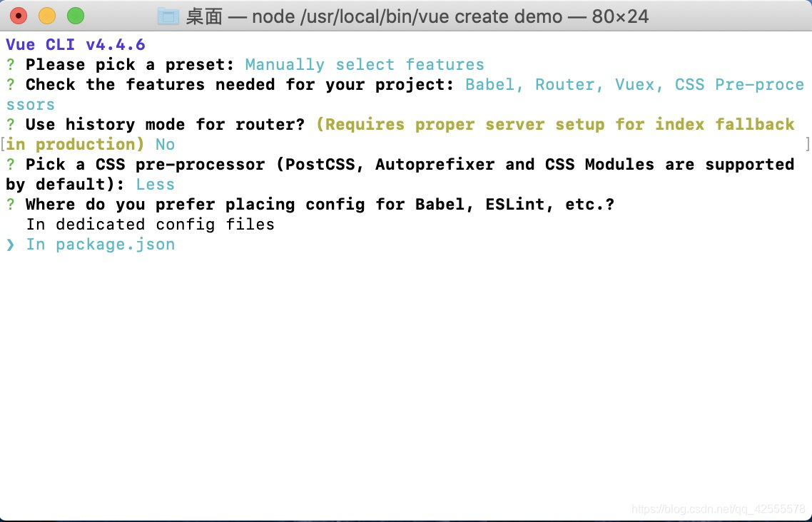Click 'Use history mode for router?' prompt
Image resolution: width=812 pixels, height=522 pixels.
(166, 125)
